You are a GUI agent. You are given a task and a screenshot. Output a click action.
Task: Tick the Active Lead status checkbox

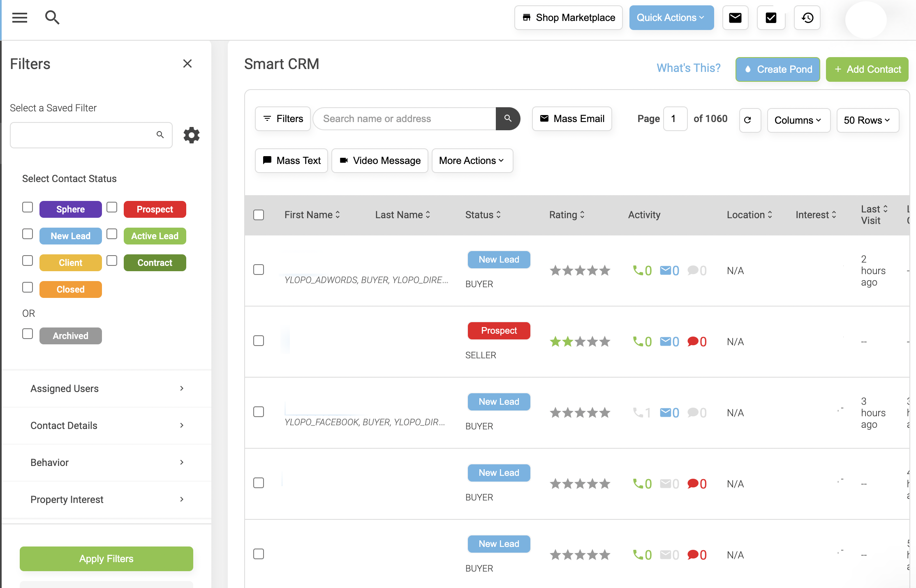[112, 234]
